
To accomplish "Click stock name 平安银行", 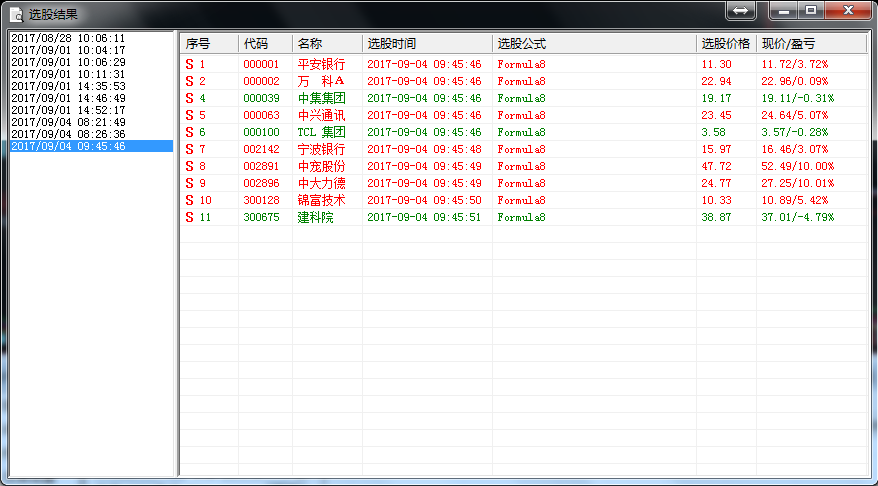I will tap(321, 64).
